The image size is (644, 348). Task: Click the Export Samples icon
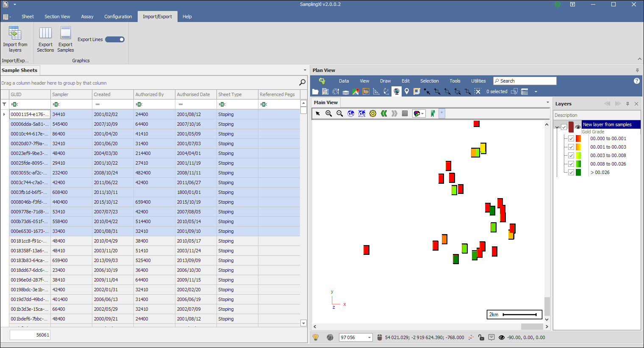[x=66, y=33]
